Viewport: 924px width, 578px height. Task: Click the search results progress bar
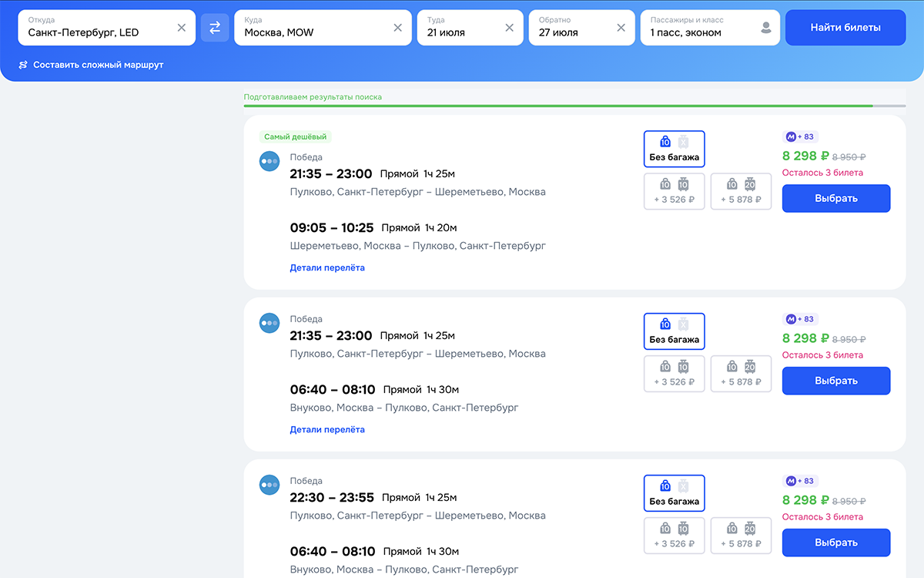click(x=575, y=106)
